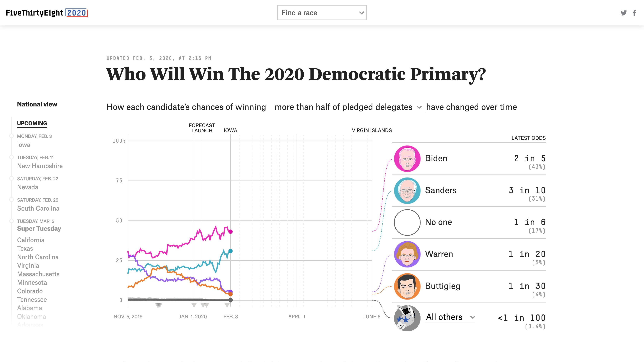Click the empty No one circle
The width and height of the screenshot is (644, 362).
[x=407, y=222]
